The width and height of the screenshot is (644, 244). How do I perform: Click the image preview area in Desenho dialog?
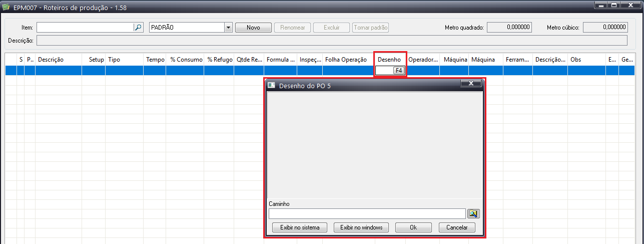pos(375,145)
